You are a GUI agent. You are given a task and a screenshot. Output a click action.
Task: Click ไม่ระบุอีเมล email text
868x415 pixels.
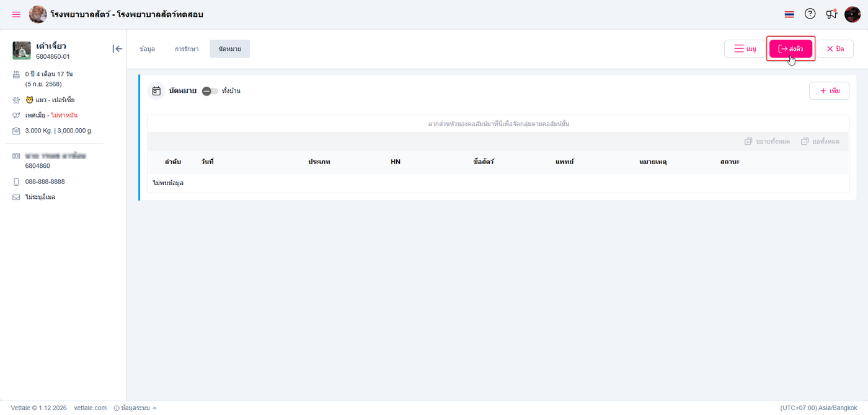coord(40,198)
